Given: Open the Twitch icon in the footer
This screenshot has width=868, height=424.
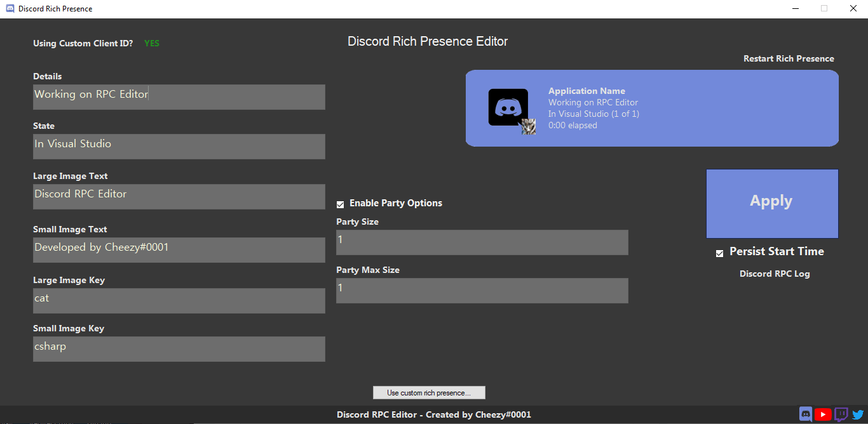Looking at the screenshot, I should 840,414.
